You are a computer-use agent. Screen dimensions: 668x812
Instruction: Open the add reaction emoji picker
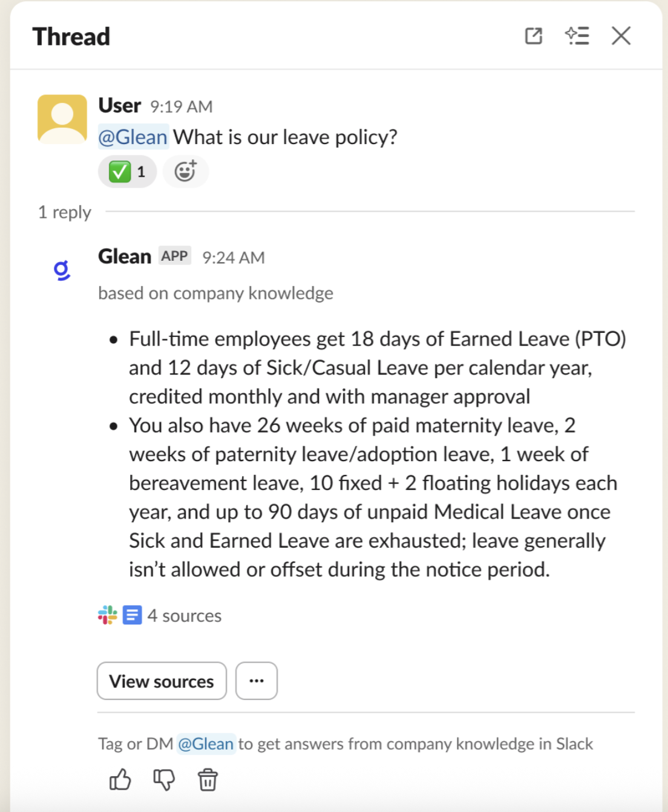185,172
